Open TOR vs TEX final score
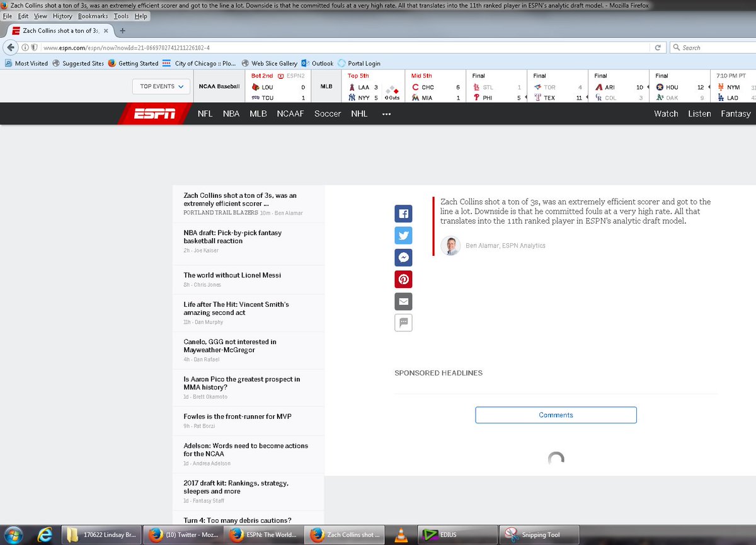 558,87
